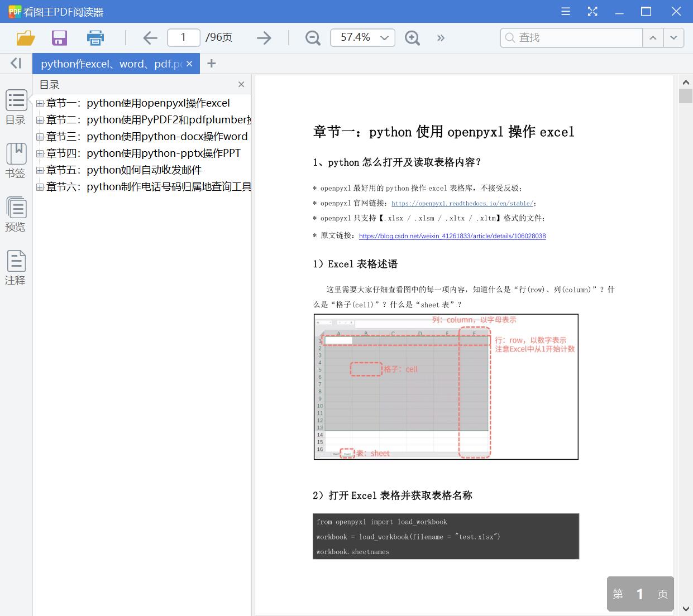Screen dimensions: 693x616
Task: Save the document using the save icon
Action: 59,37
